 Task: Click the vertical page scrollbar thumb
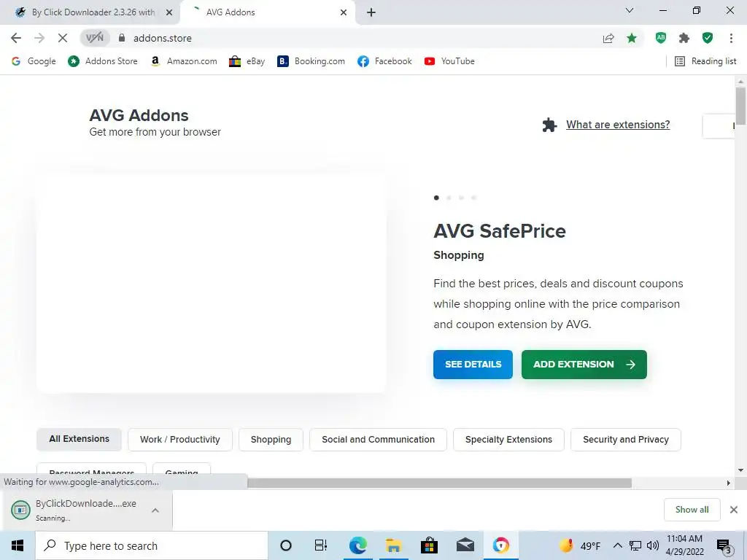(740, 106)
